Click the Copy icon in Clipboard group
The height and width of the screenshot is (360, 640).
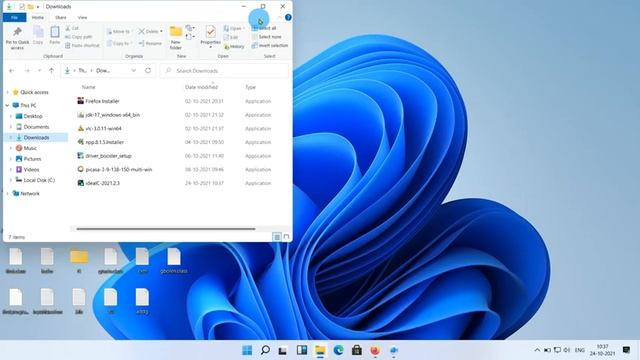click(x=38, y=32)
